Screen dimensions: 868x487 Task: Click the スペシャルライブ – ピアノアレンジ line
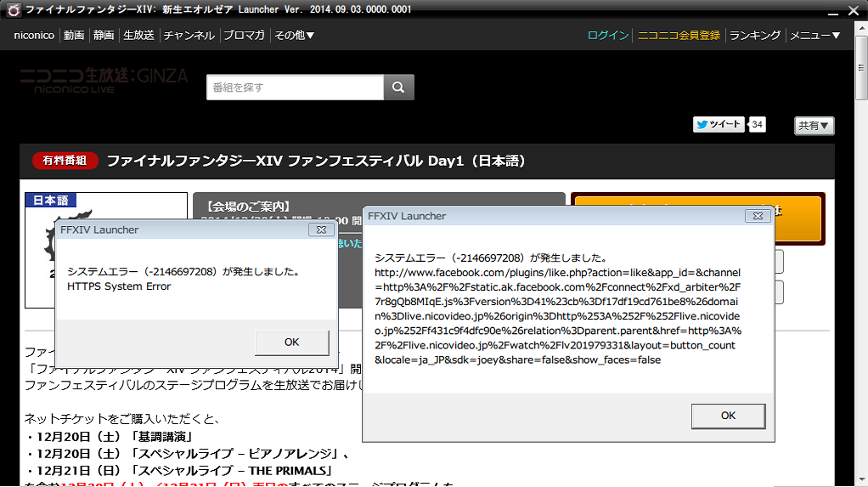click(x=187, y=454)
